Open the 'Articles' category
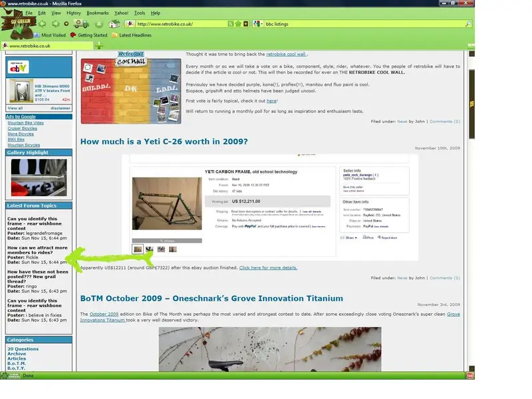Screen dimensions: 532x399 tap(17, 358)
